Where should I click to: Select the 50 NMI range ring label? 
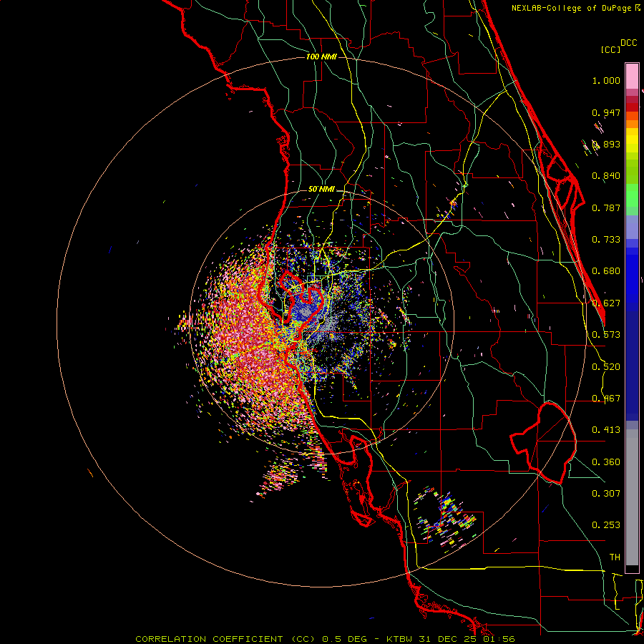(321, 190)
